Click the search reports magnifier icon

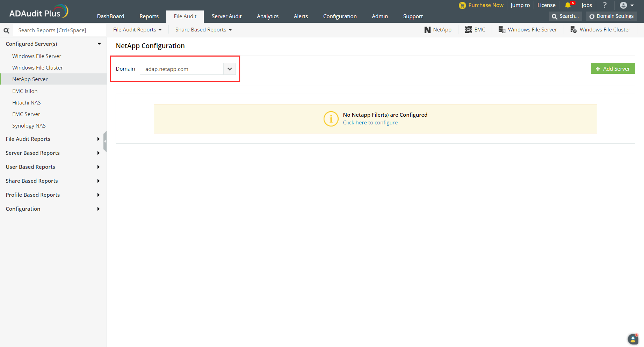click(x=6, y=30)
